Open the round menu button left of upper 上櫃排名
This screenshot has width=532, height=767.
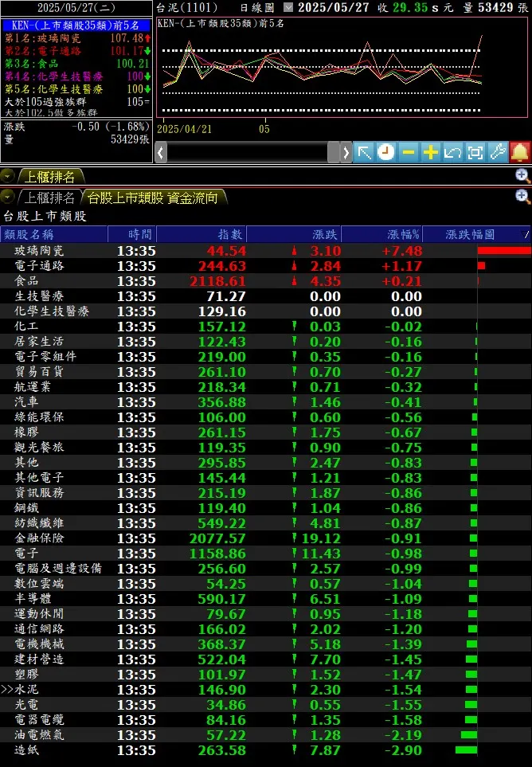coord(7,175)
